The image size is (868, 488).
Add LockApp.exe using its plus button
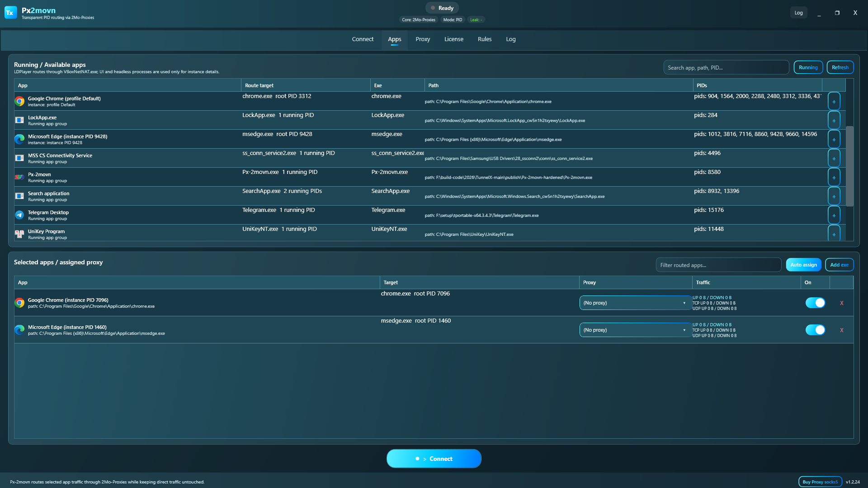834,120
